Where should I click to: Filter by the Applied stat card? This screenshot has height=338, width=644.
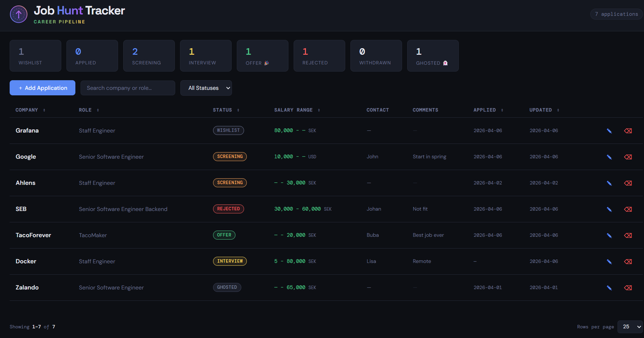[92, 56]
